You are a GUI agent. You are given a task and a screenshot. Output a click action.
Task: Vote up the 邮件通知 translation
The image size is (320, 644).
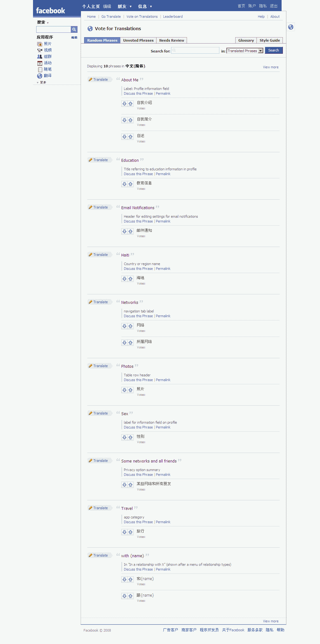[x=130, y=231]
